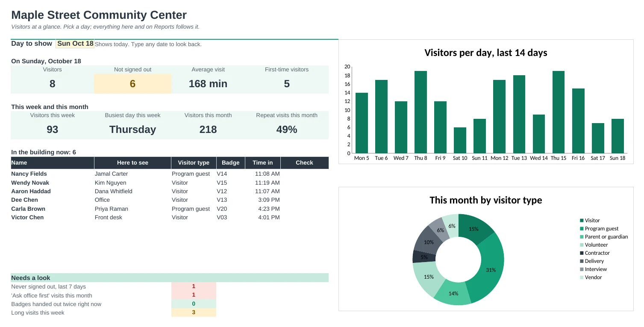Click the 'Check' column header
644x327 pixels.
[304, 163]
